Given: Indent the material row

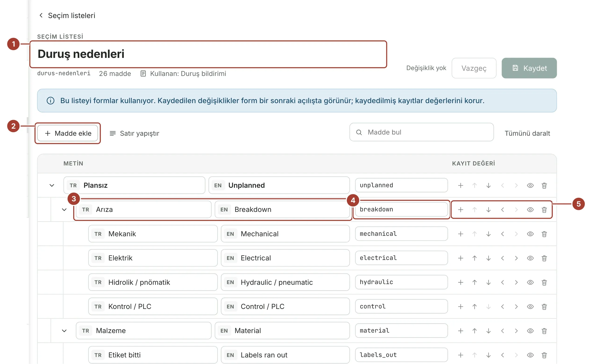Looking at the screenshot, I should [516, 331].
